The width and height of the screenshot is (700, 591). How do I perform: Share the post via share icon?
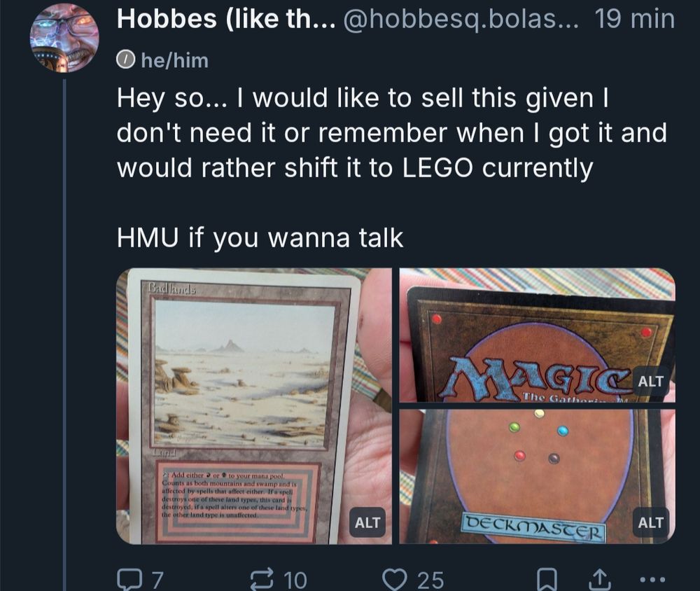[599, 579]
